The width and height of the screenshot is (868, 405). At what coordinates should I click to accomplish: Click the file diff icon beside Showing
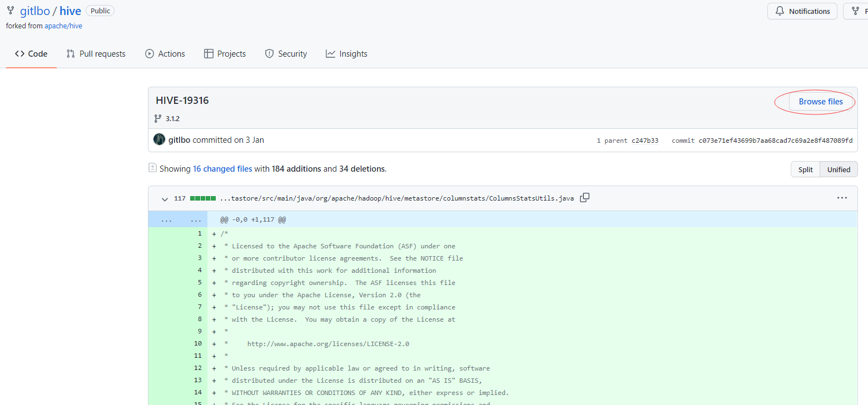152,168
